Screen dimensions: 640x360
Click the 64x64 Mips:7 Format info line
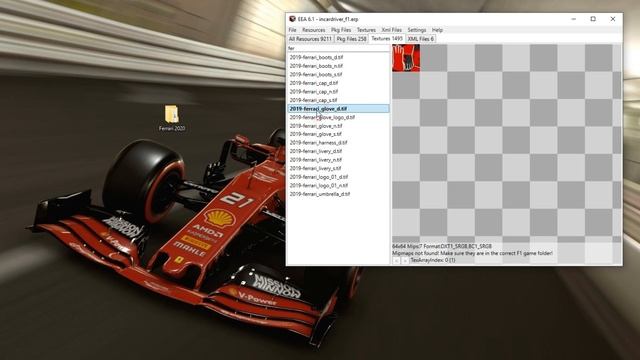(x=442, y=247)
